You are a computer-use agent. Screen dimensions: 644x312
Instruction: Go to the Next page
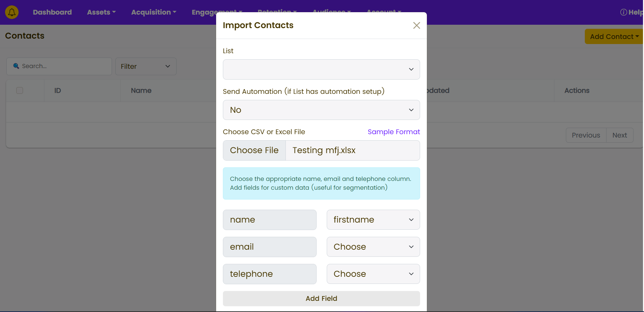pyautogui.click(x=619, y=135)
